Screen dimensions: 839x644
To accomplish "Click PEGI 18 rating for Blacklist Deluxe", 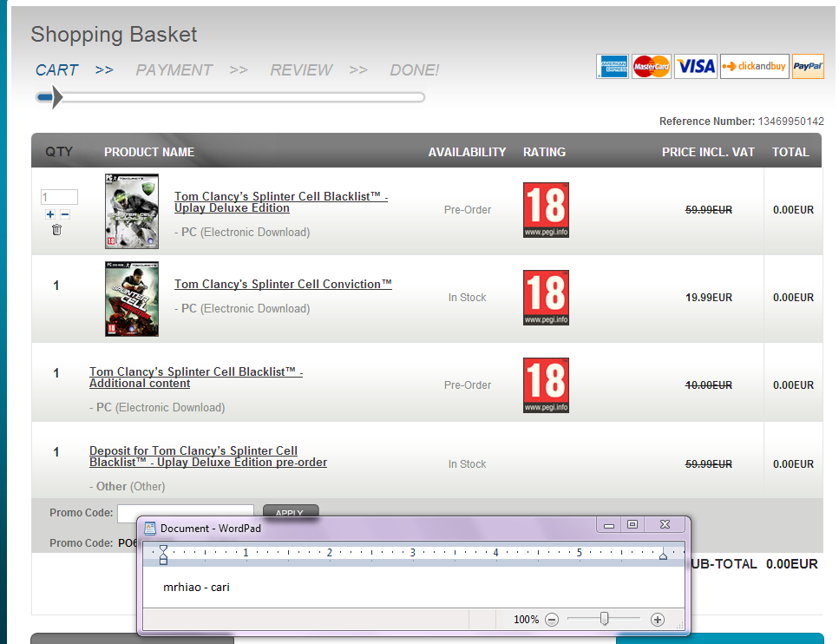I will 546,210.
